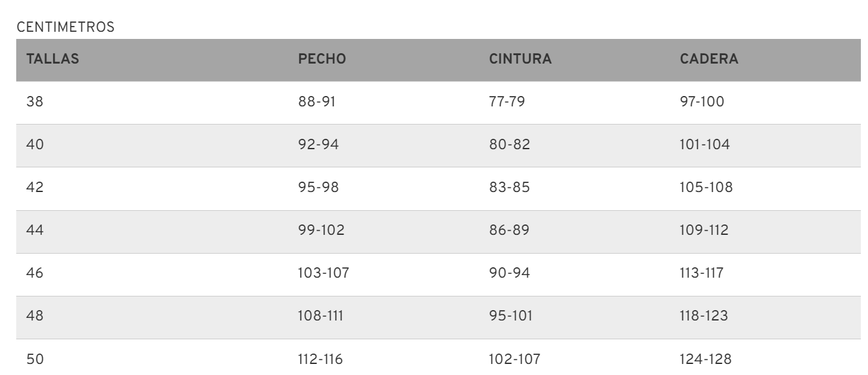Image resolution: width=868 pixels, height=375 pixels.
Task: Click chest value 88-91
Action: click(x=316, y=103)
